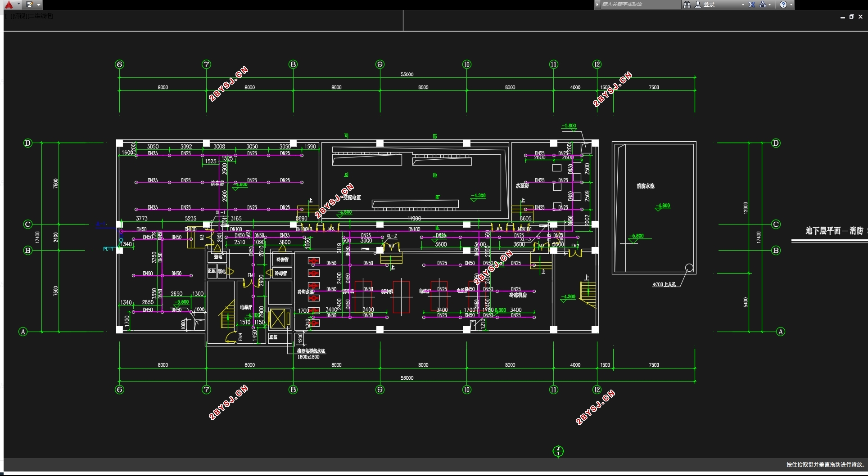Click the keyword search input field
868x476 pixels.
pyautogui.click(x=641, y=4)
